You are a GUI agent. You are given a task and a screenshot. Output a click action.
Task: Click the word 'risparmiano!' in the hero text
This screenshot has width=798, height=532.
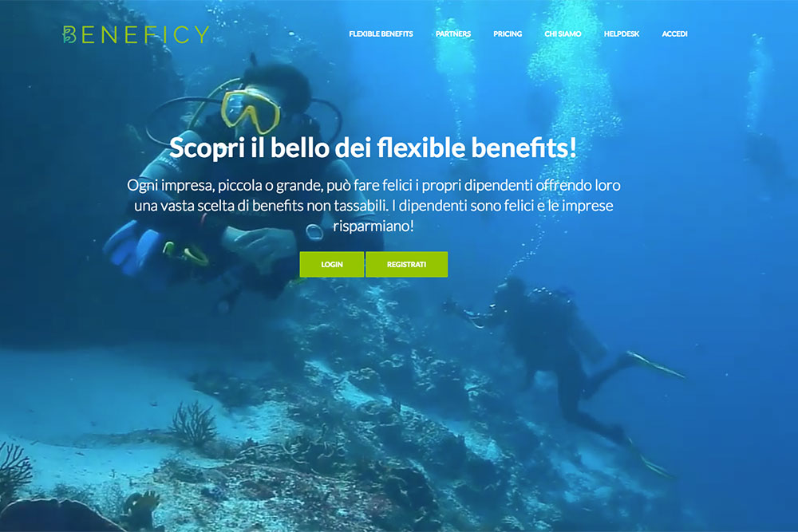pyautogui.click(x=373, y=226)
